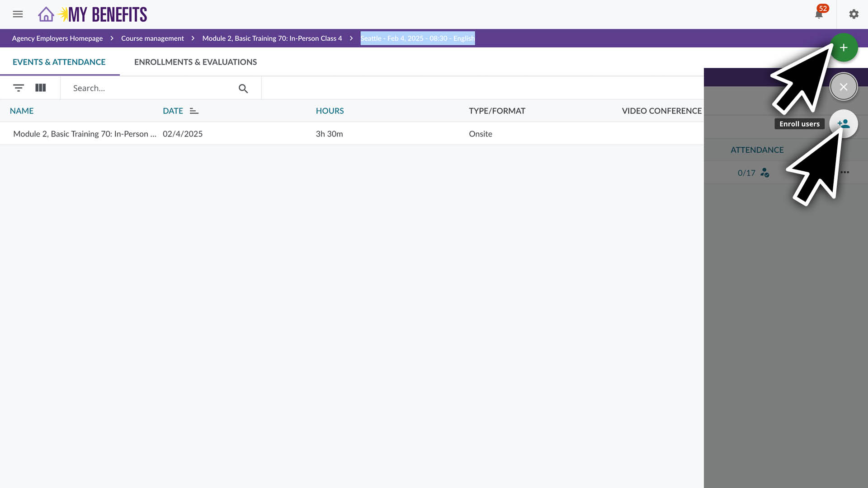This screenshot has height=488, width=868.
Task: Click the attendance check icon next to 0/17
Action: [x=764, y=173]
